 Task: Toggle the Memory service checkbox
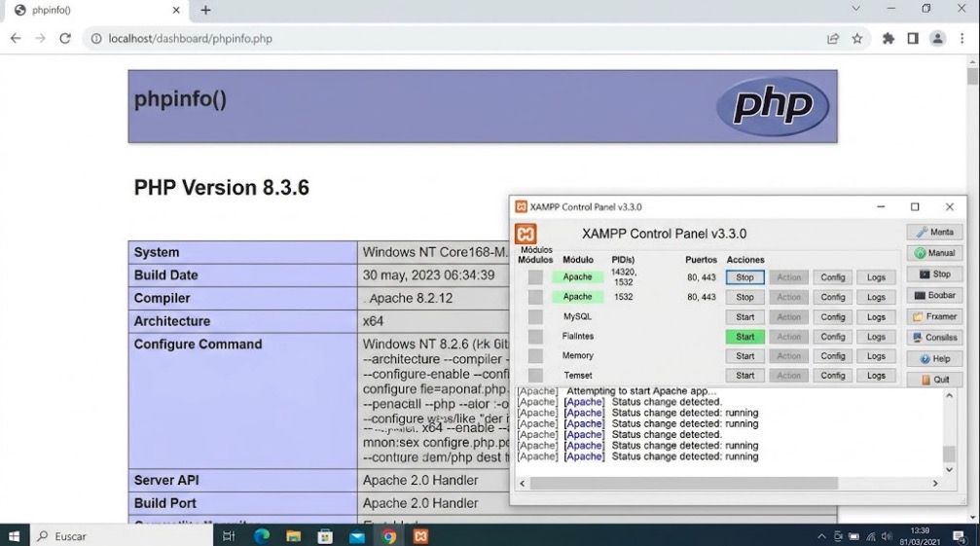535,356
